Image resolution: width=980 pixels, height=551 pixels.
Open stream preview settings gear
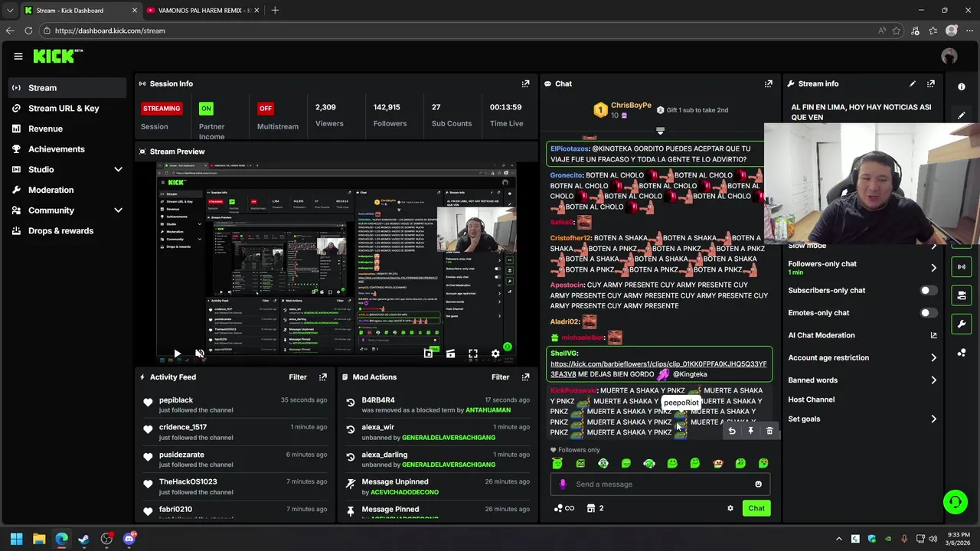[495, 354]
